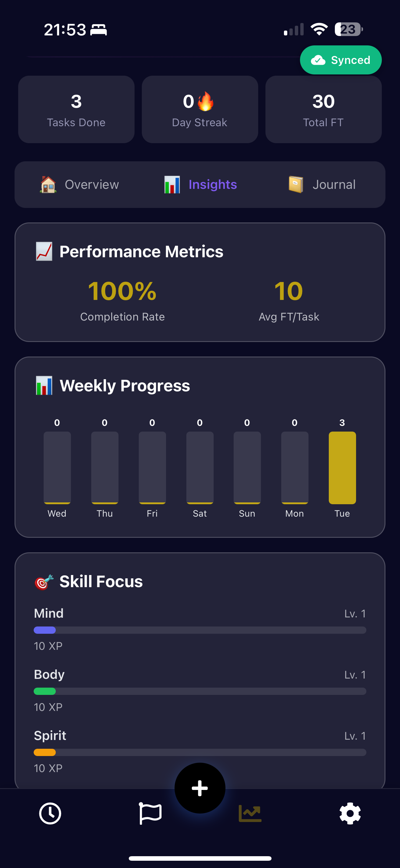Image resolution: width=400 pixels, height=868 pixels.
Task: Tap the Body XP progress bar
Action: (200, 691)
